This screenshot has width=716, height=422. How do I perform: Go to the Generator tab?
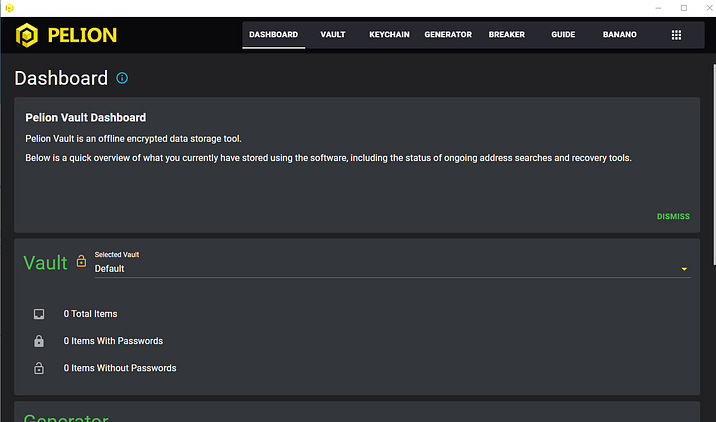click(x=448, y=35)
